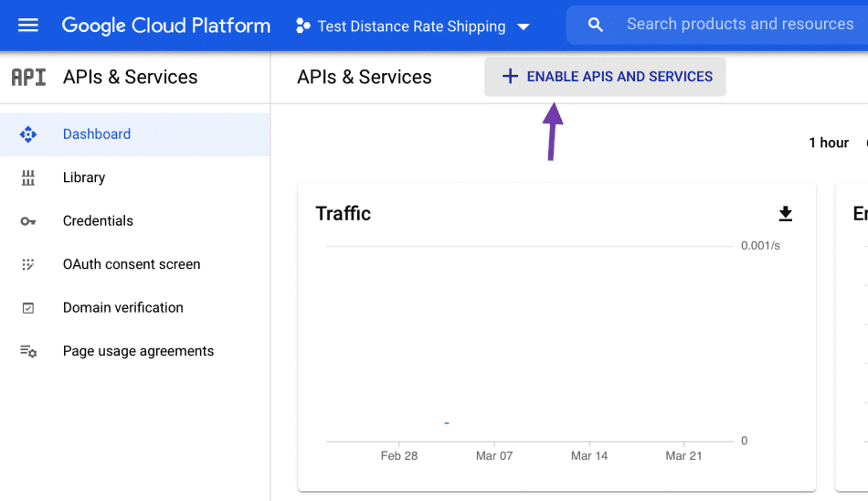Expand the project dropdown arrow
This screenshot has height=501, width=868.
524,27
